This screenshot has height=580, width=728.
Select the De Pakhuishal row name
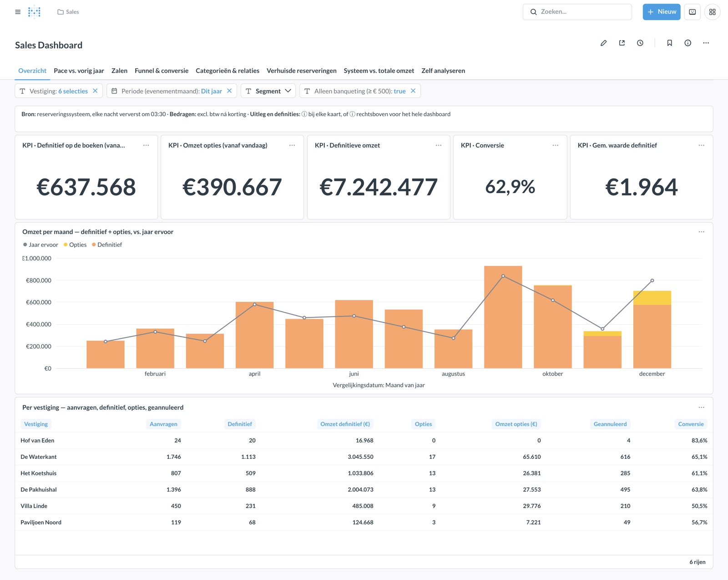[39, 489]
